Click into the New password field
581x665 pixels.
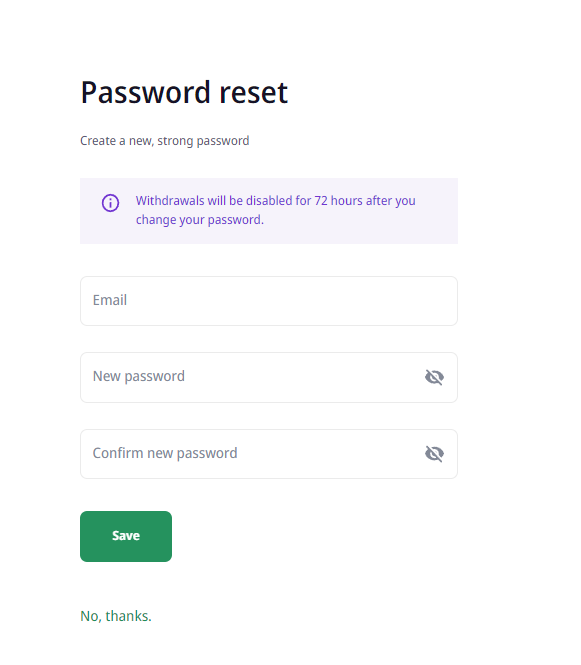(x=269, y=377)
